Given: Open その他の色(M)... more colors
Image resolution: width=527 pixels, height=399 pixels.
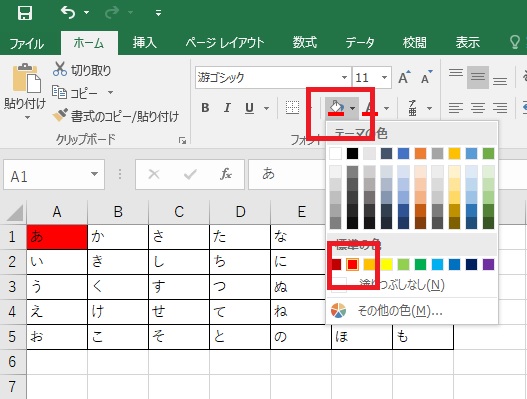Looking at the screenshot, I should (412, 311).
